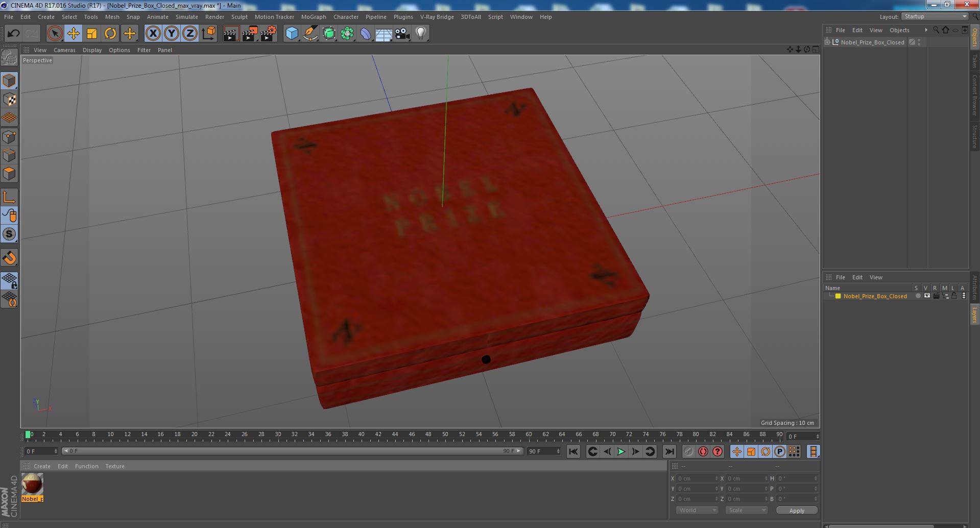Viewport: 980px width, 528px height.
Task: Click the Workplane mode icon
Action: (9, 118)
